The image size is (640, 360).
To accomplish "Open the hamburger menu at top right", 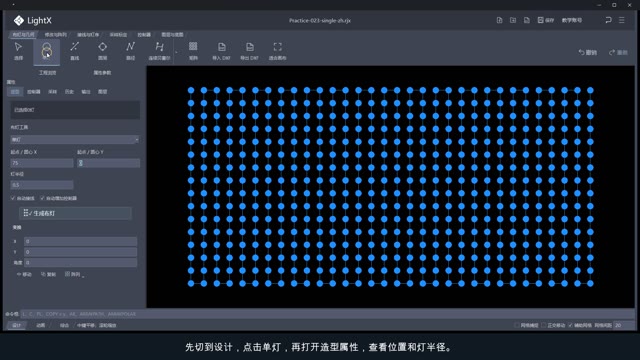I will [x=622, y=20].
